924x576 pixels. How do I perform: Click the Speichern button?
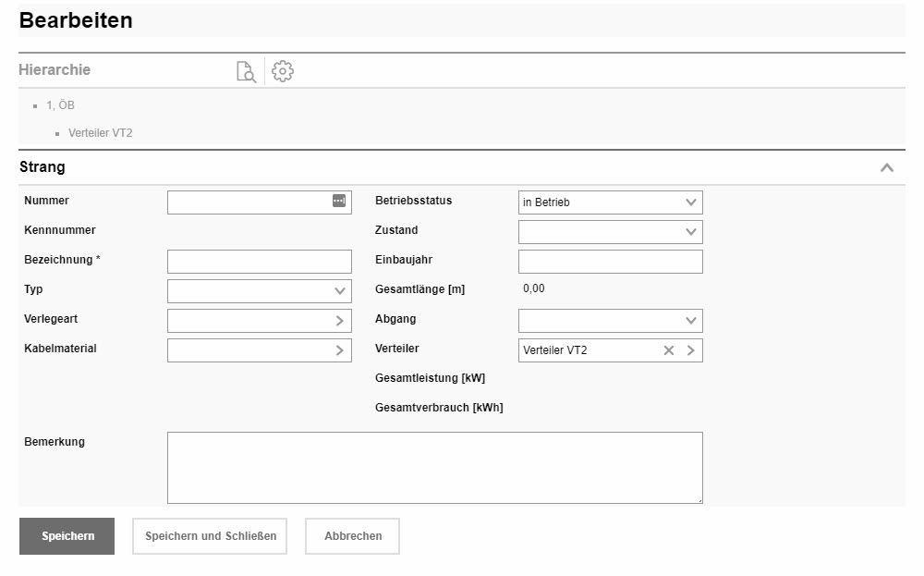pyautogui.click(x=67, y=536)
